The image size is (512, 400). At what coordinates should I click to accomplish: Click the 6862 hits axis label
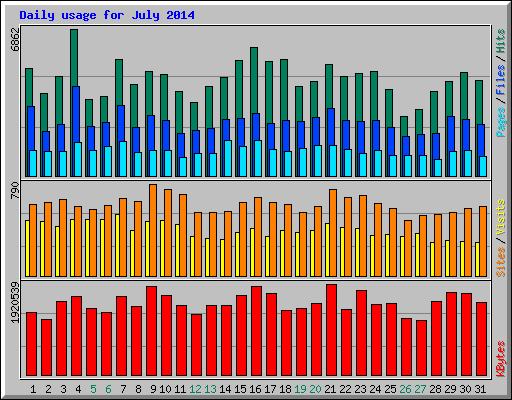[x=15, y=39]
